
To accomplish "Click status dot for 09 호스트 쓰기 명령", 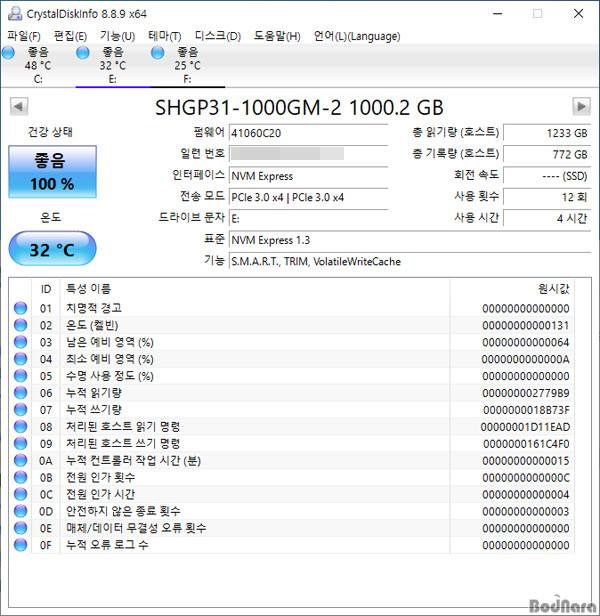I will click(20, 444).
